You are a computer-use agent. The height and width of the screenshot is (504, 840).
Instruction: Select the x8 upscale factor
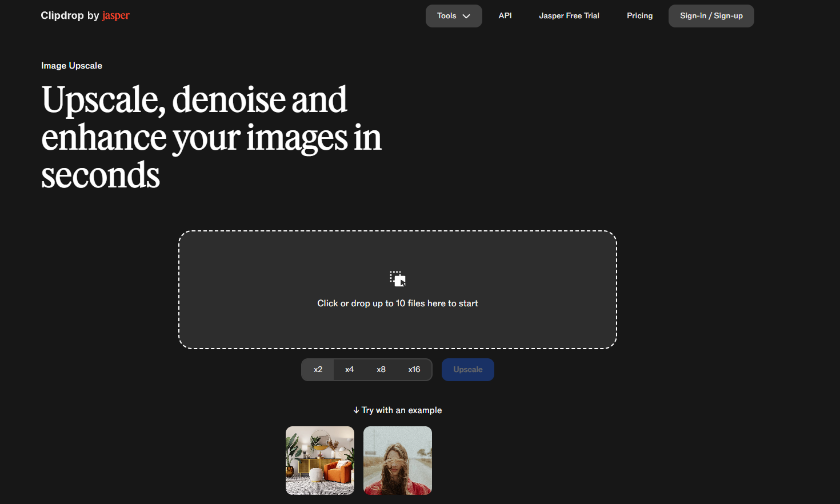click(381, 370)
